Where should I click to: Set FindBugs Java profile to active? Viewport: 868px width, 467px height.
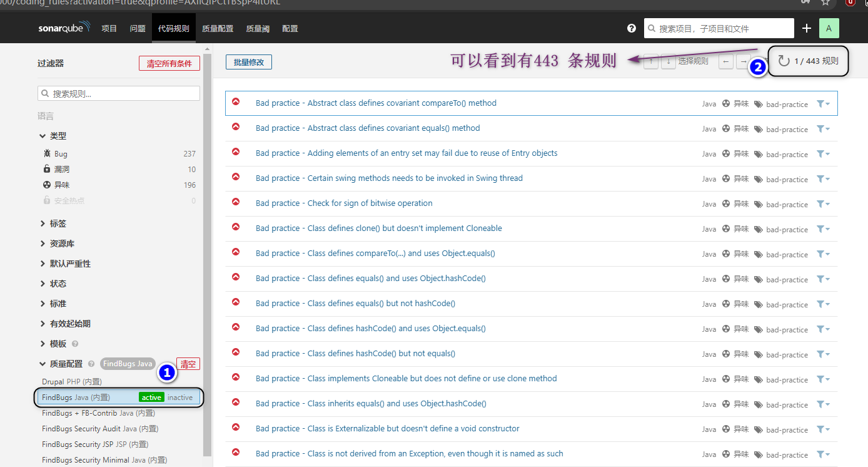(x=151, y=397)
